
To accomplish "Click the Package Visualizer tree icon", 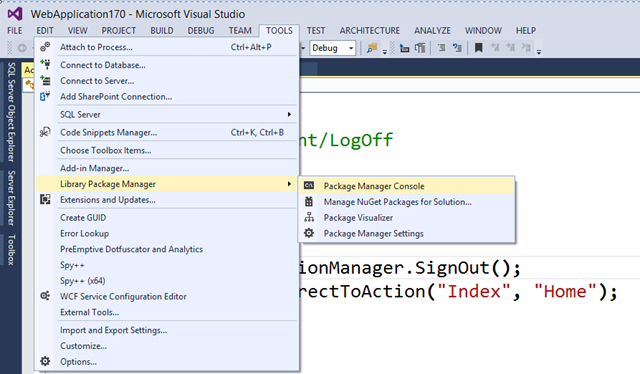I will [309, 217].
